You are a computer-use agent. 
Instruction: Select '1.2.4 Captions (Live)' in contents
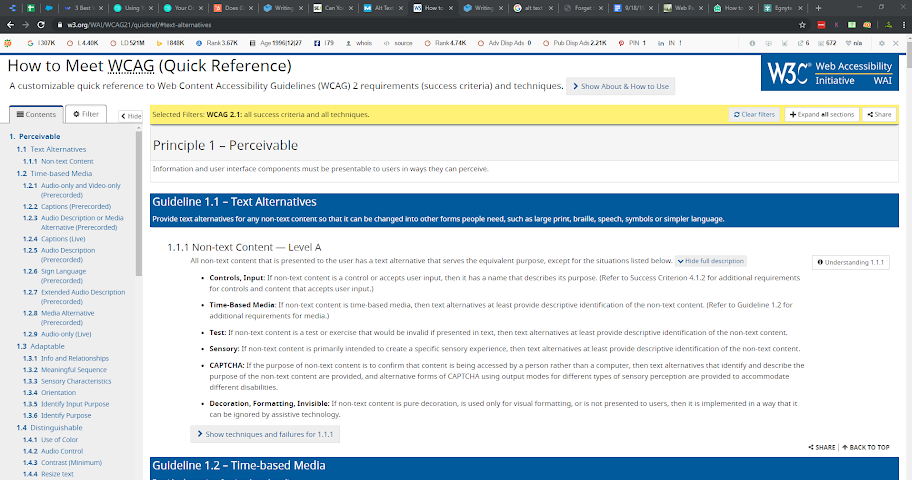pos(54,239)
